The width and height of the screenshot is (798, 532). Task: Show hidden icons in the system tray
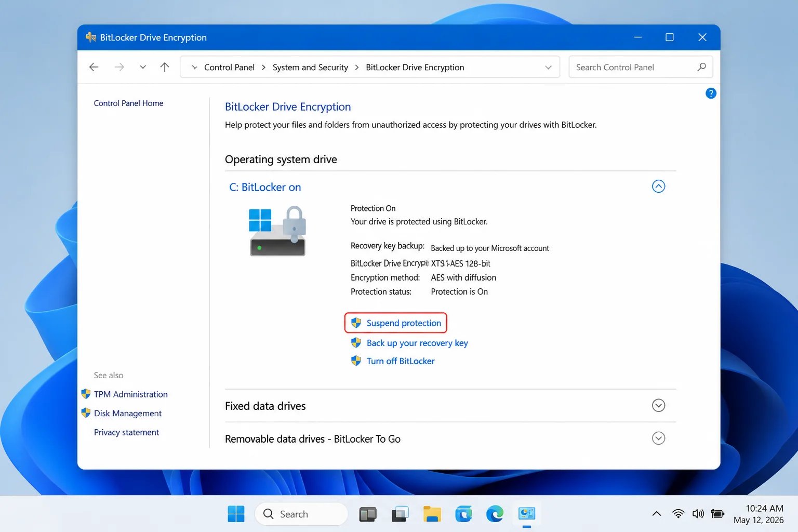pos(657,514)
